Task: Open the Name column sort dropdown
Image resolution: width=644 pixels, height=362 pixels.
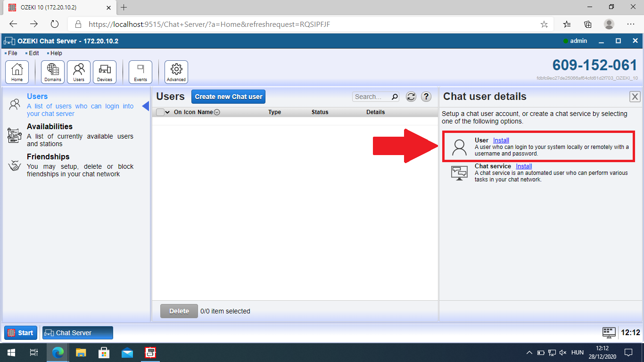Action: point(217,112)
